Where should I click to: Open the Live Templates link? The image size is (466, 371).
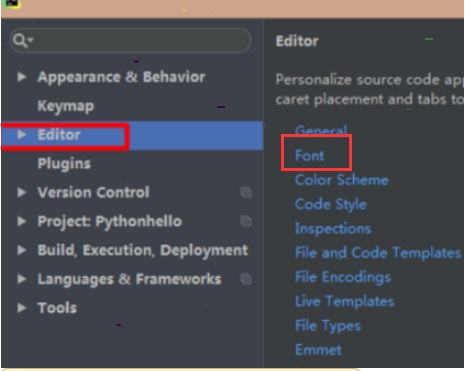point(345,301)
